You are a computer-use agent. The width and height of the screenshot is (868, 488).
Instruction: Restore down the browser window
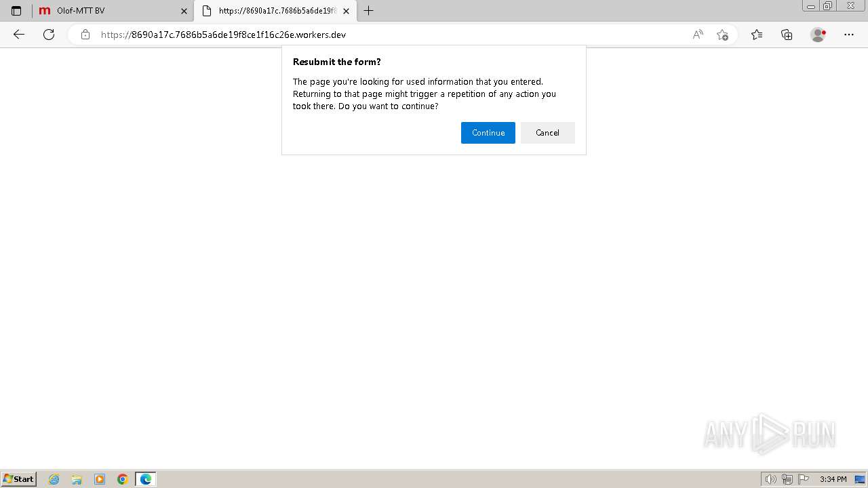click(x=828, y=6)
